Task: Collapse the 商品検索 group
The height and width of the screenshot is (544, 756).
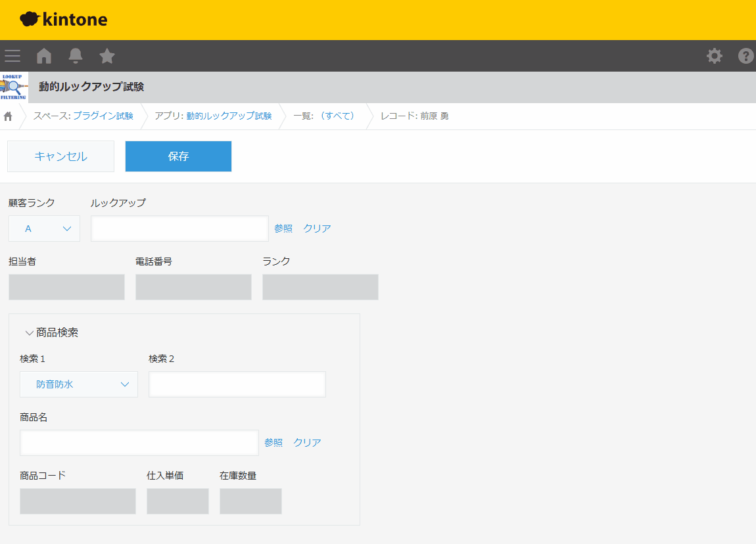Action: 30,332
